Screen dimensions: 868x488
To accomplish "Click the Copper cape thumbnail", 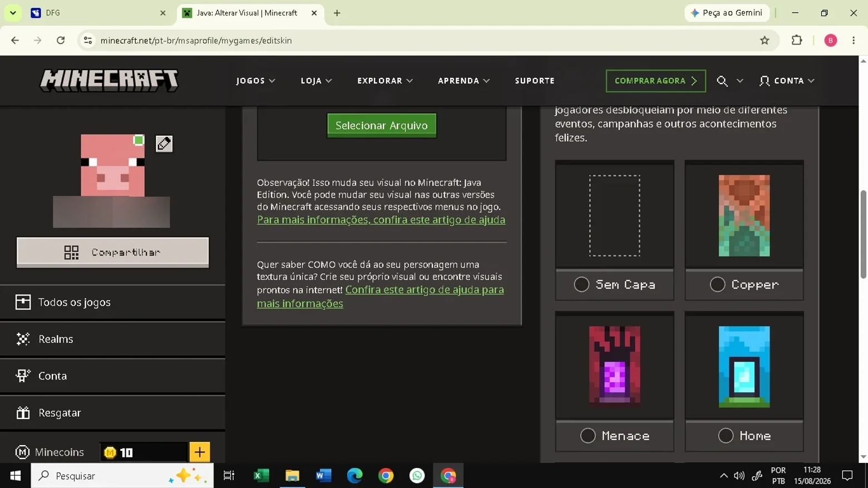I will (744, 215).
